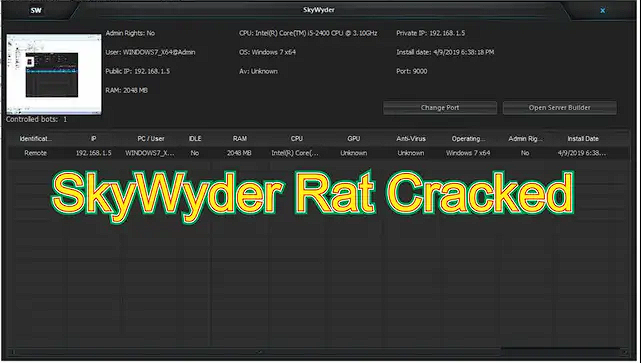This screenshot has height=363, width=641.
Task: Sort by RAM column header
Action: [240, 139]
